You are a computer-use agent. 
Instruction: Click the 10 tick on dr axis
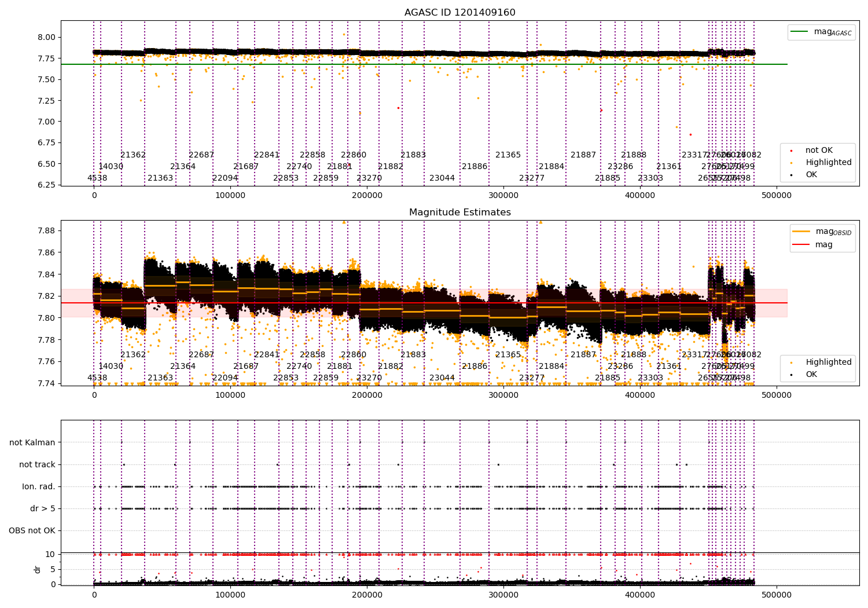50,554
